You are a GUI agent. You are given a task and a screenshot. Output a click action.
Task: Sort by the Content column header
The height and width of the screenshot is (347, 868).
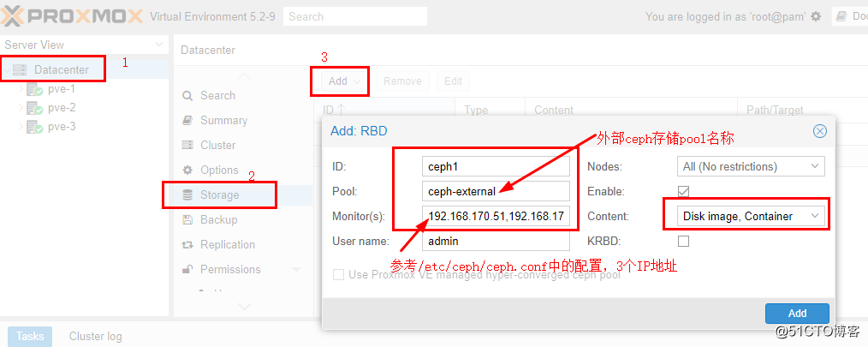pos(632,110)
